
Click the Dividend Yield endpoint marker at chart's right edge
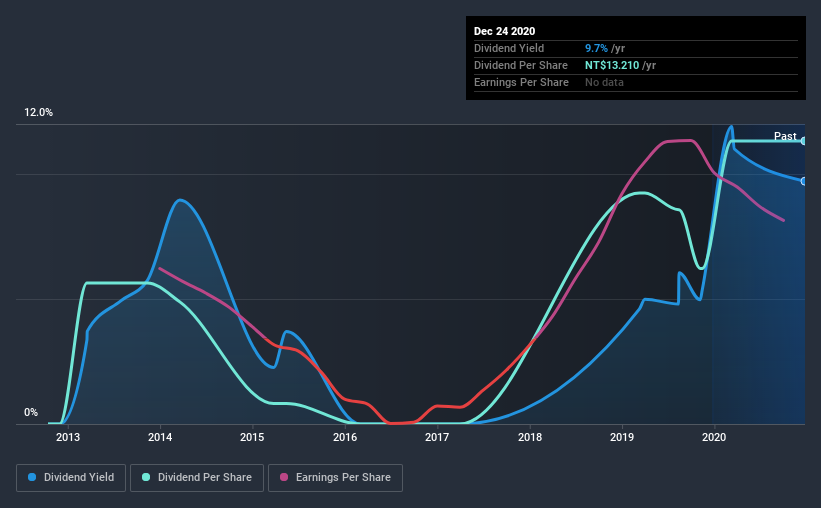click(x=804, y=181)
